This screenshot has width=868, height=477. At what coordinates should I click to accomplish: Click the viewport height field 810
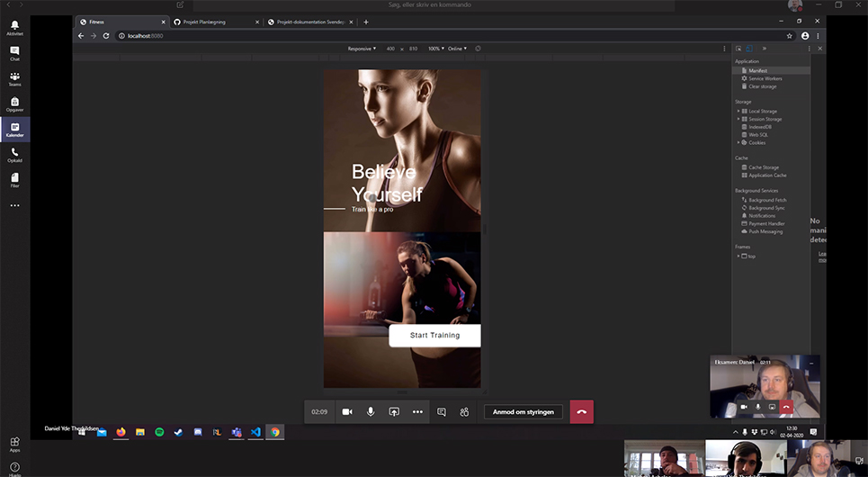(413, 49)
